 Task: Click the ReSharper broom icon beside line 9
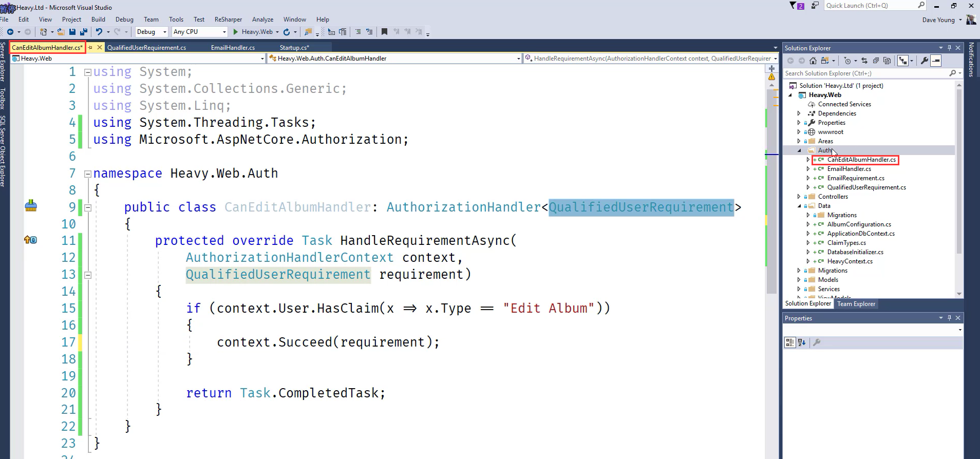[x=31, y=206]
